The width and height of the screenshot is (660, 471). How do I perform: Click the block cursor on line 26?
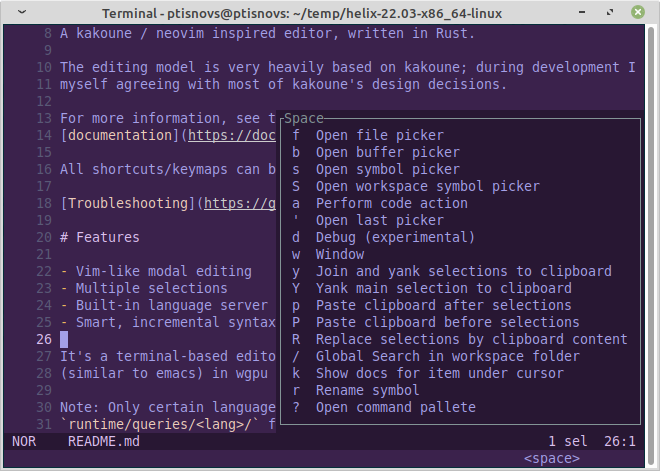(64, 339)
